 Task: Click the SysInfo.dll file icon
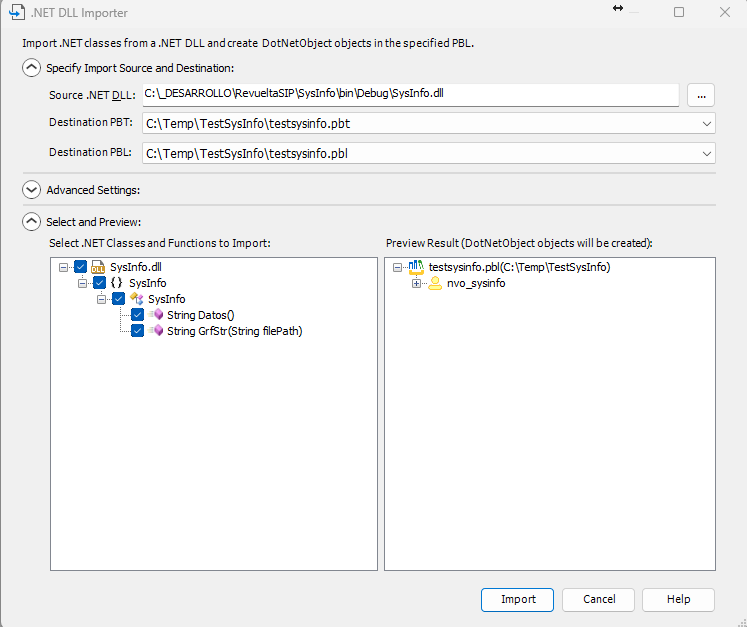point(98,267)
